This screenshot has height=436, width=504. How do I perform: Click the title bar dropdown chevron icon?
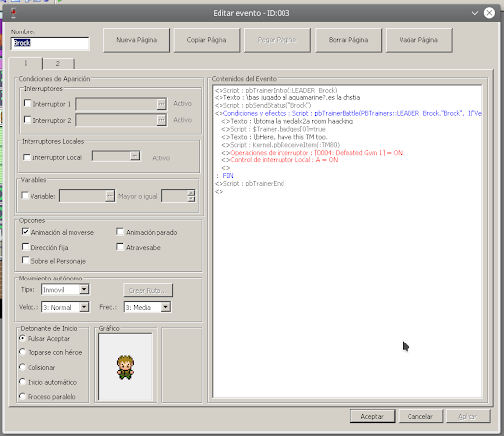pos(474,13)
